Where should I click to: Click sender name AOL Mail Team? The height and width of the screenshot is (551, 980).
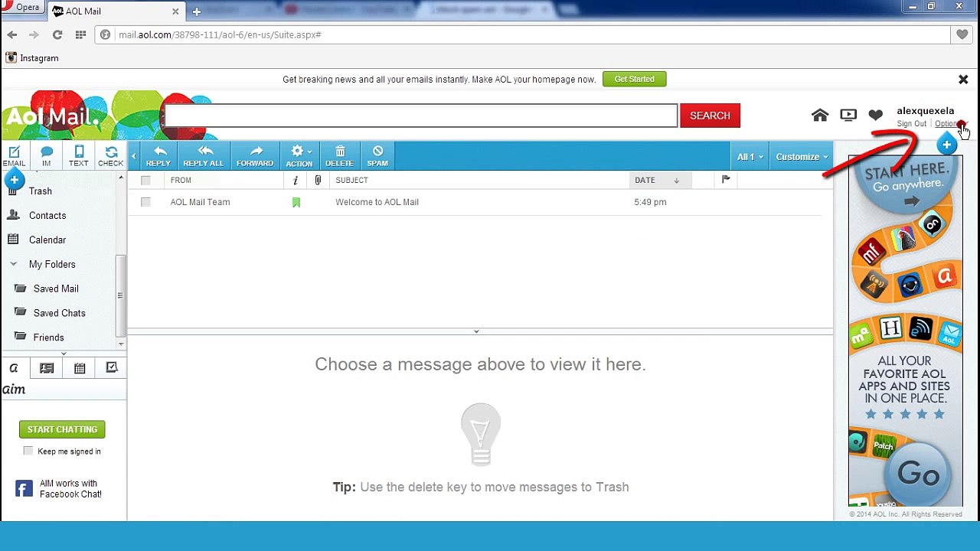click(200, 202)
